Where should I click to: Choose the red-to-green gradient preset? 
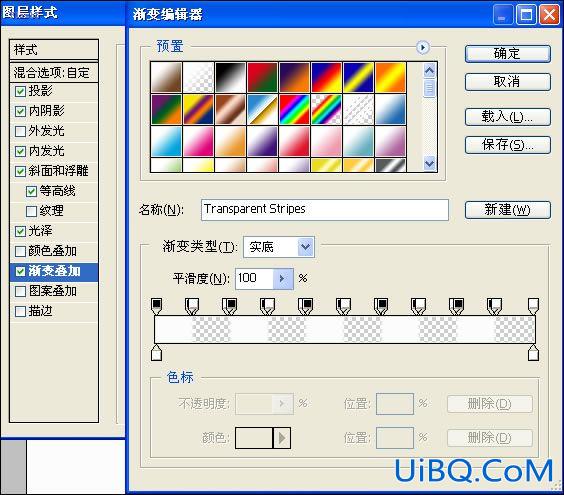click(262, 77)
